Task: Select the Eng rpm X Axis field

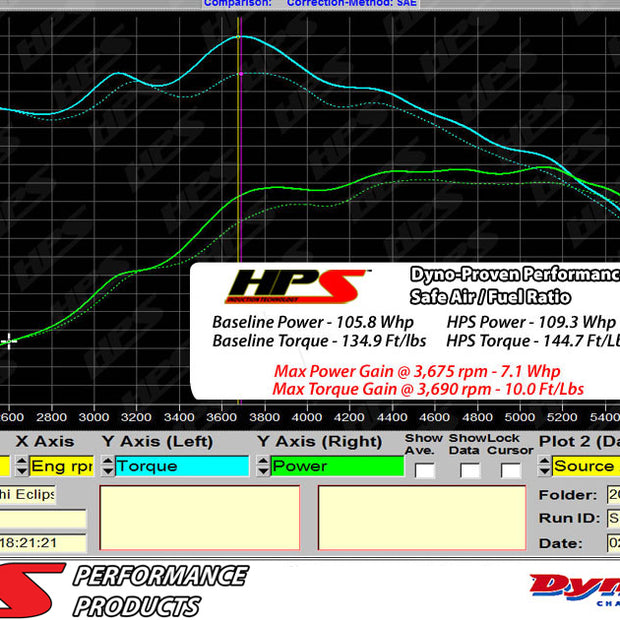Action: pyautogui.click(x=62, y=466)
